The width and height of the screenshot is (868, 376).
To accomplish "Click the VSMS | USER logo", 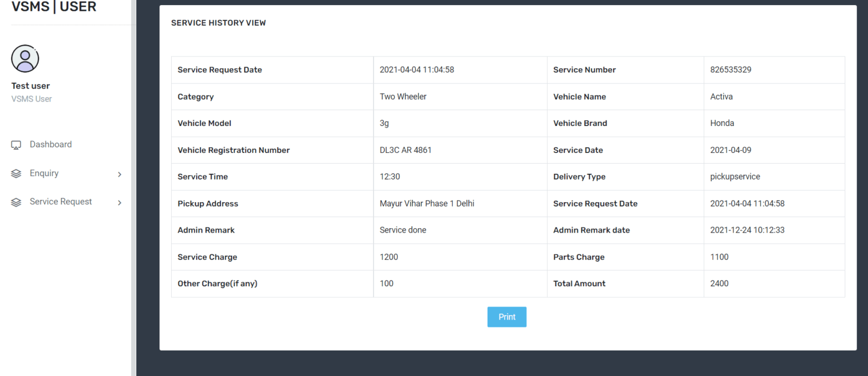I will pyautogui.click(x=54, y=7).
